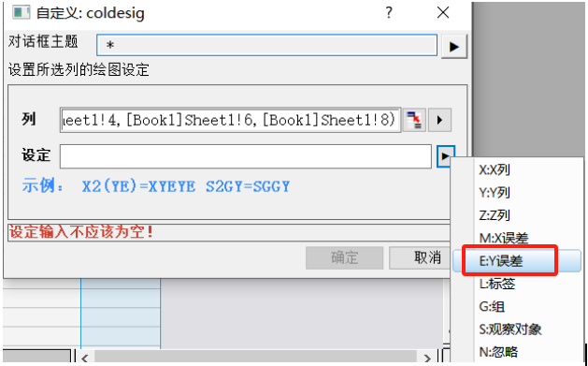Choose X:X列 from the menu
This screenshot has height=366, width=588.
pos(518,169)
